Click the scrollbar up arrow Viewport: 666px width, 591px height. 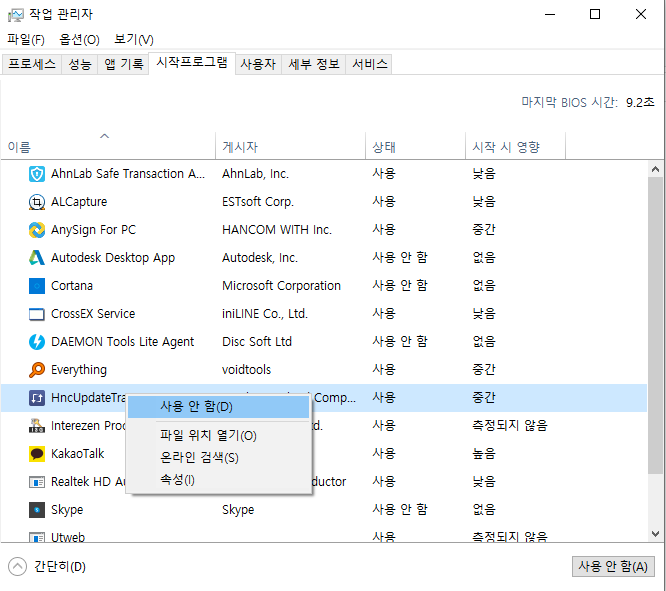tap(655, 170)
